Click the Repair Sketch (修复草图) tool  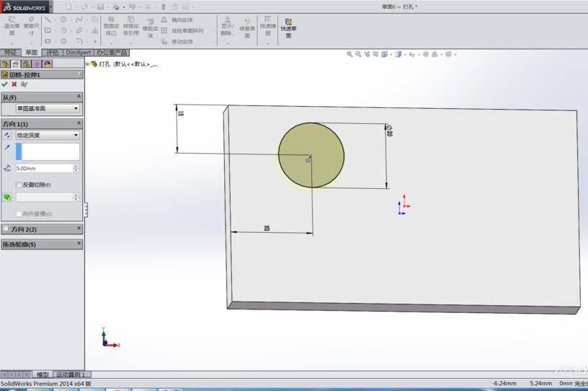tap(247, 28)
